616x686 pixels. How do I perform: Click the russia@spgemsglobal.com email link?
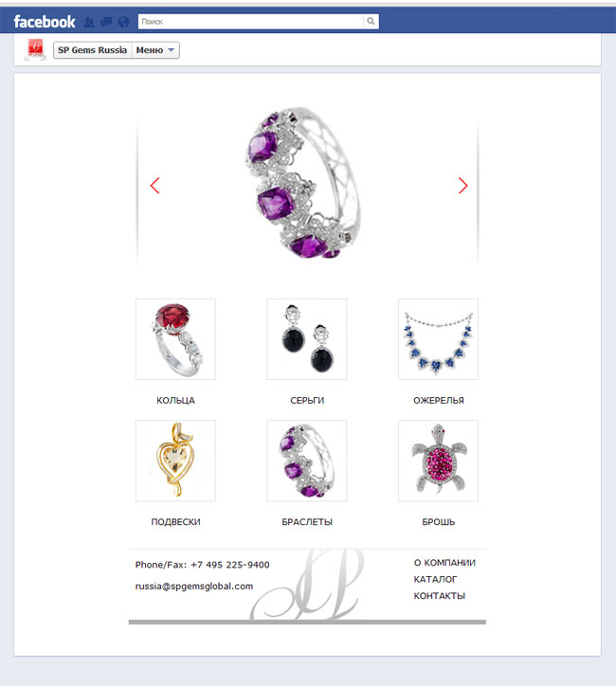click(194, 587)
